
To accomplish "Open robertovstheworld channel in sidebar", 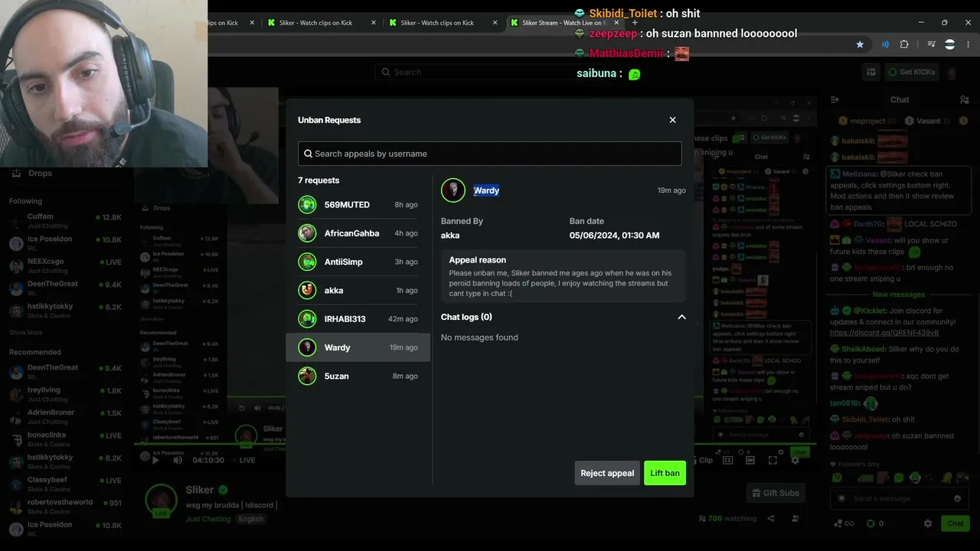I will pyautogui.click(x=65, y=506).
